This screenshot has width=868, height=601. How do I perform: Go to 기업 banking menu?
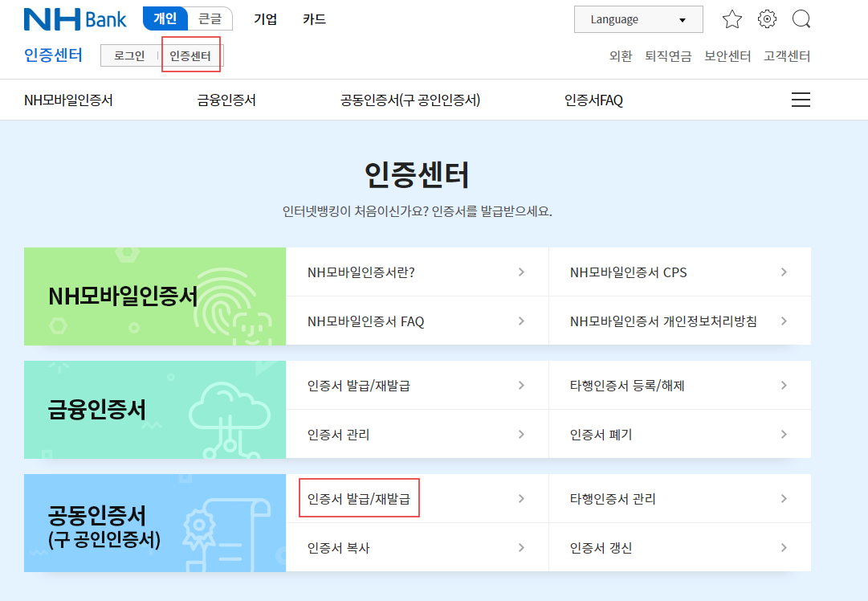tap(265, 19)
